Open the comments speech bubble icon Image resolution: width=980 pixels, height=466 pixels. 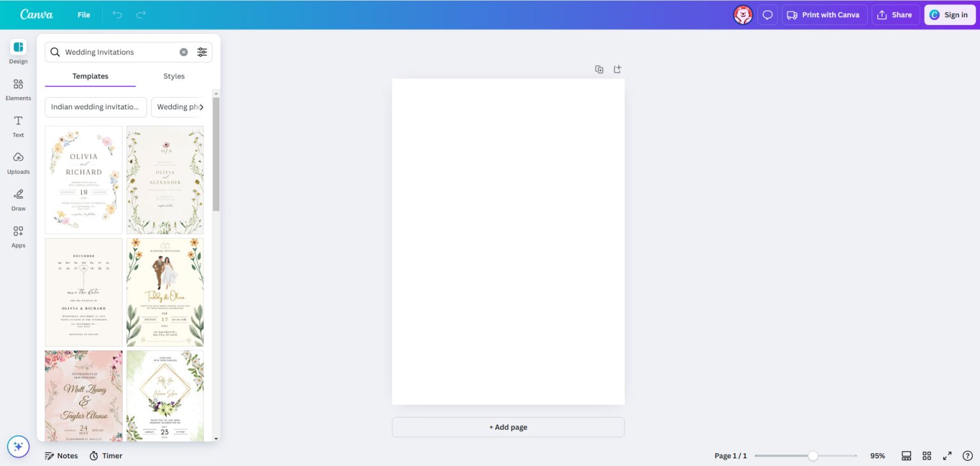768,15
